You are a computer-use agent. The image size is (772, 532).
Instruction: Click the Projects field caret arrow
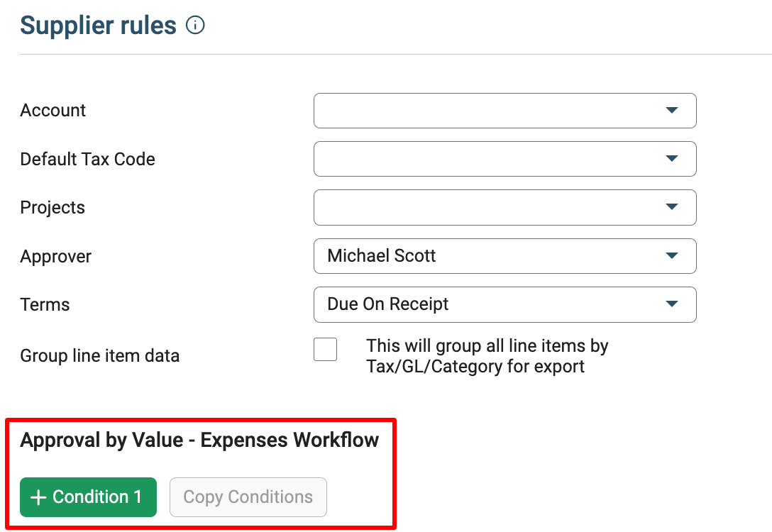(x=671, y=206)
